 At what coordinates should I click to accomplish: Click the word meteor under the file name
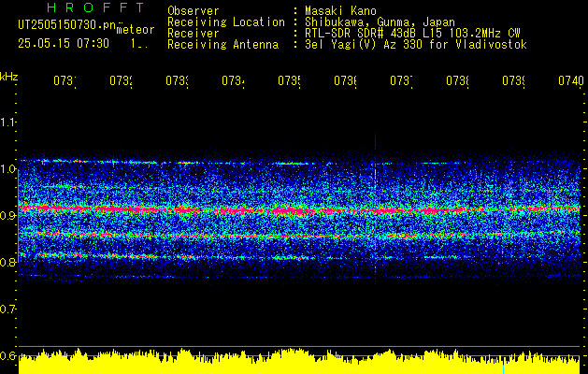[x=136, y=30]
